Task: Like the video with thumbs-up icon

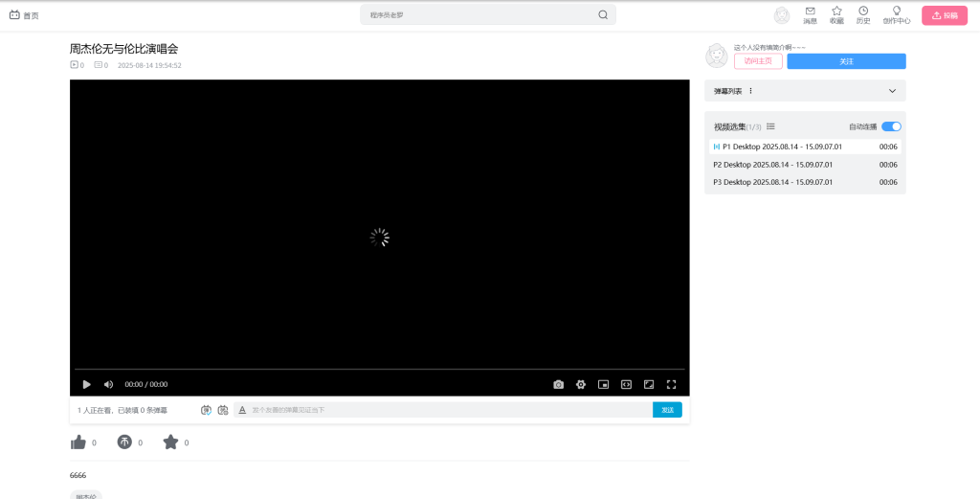Action: [x=78, y=442]
